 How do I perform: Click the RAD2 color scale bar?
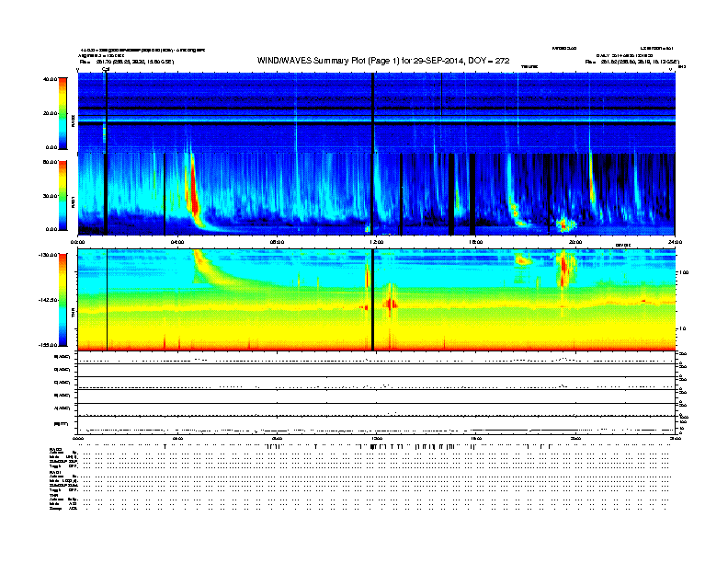click(x=63, y=113)
